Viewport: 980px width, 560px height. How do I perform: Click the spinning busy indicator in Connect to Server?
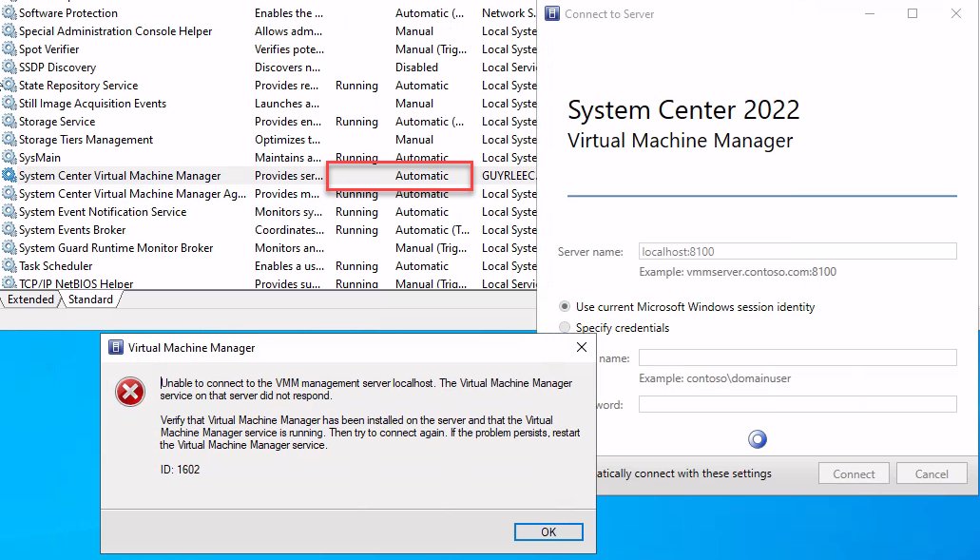click(x=758, y=439)
